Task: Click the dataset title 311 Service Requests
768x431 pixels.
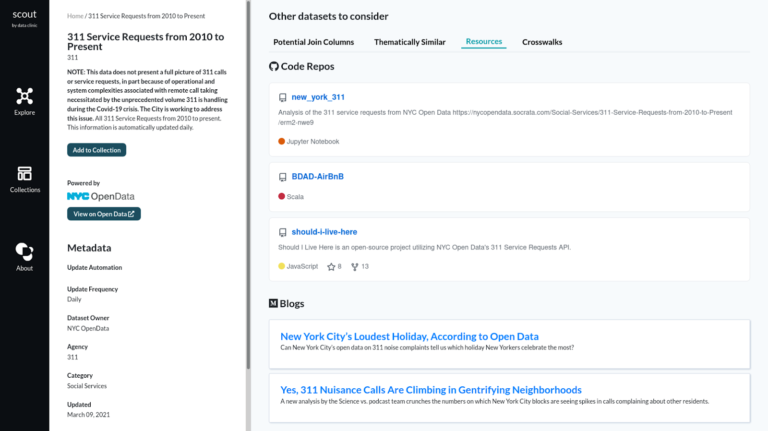Action: pyautogui.click(x=145, y=42)
